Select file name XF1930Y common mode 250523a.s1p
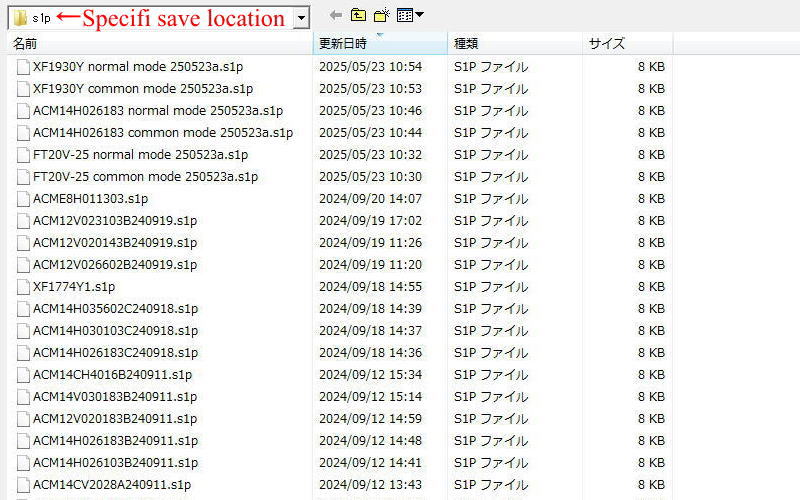This screenshot has height=500, width=800. point(143,89)
